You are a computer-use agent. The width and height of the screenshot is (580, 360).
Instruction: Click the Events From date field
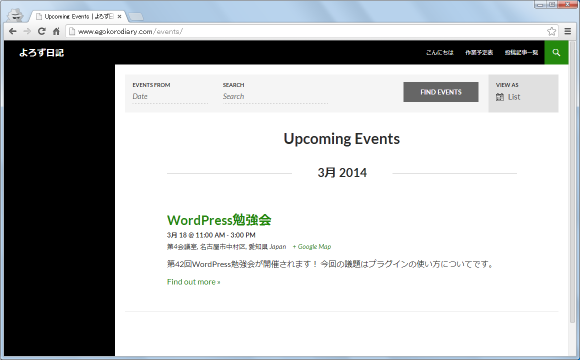[x=170, y=97]
